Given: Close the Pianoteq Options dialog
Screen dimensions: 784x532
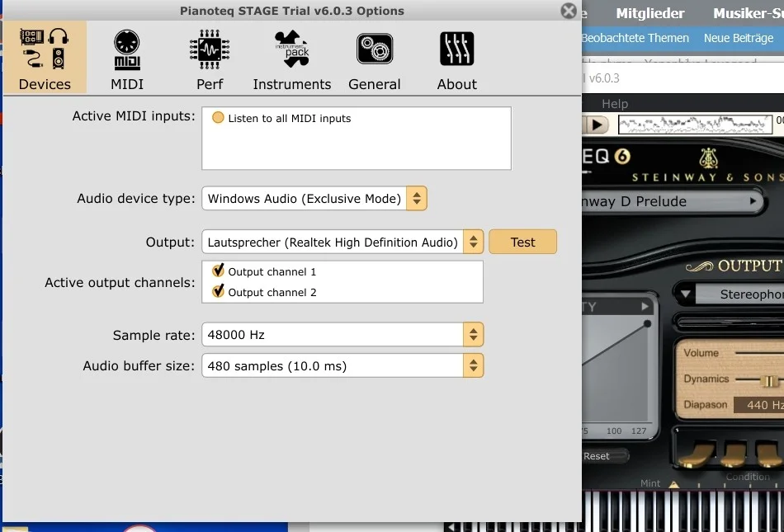Looking at the screenshot, I should pyautogui.click(x=569, y=11).
